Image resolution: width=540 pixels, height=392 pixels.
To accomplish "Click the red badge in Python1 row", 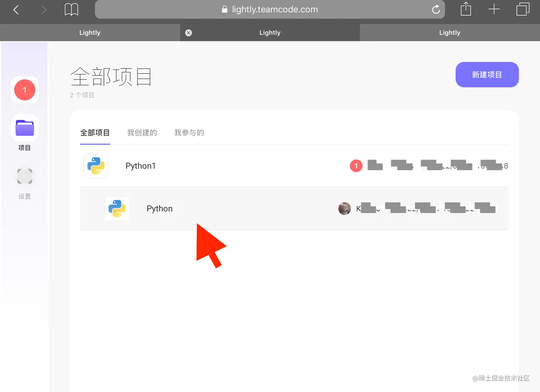I will click(356, 166).
